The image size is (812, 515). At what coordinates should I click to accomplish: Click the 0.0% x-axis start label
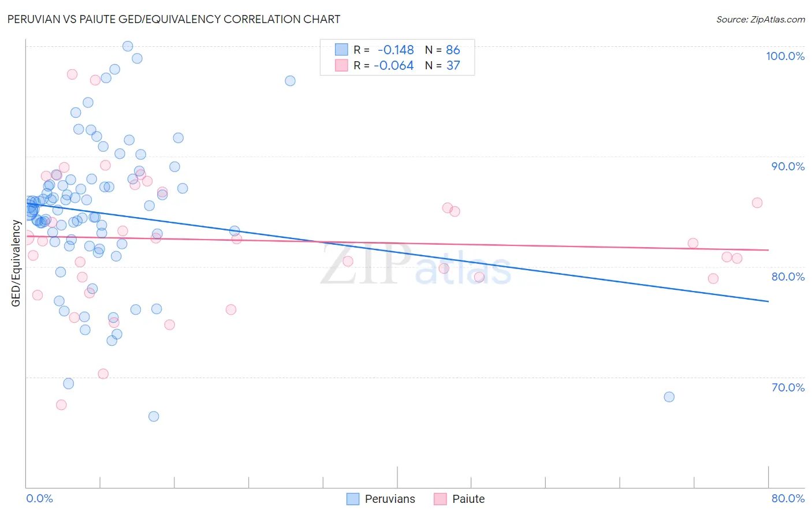tap(40, 498)
